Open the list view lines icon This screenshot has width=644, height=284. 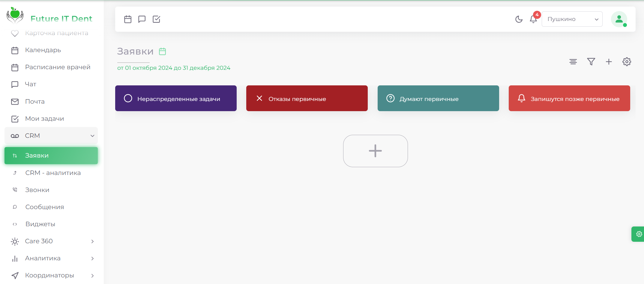click(x=573, y=62)
